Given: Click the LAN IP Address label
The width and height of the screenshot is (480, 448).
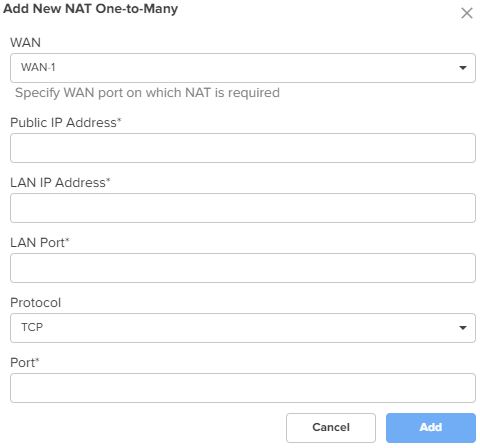Looking at the screenshot, I should (60, 183).
